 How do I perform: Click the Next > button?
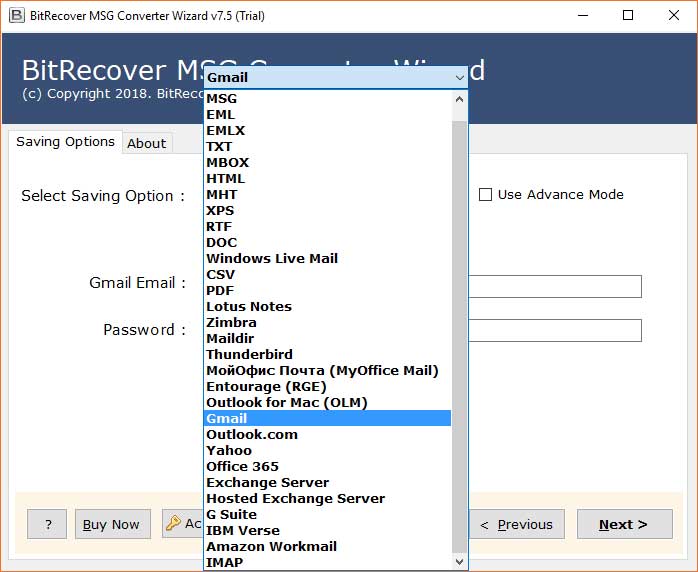[625, 524]
